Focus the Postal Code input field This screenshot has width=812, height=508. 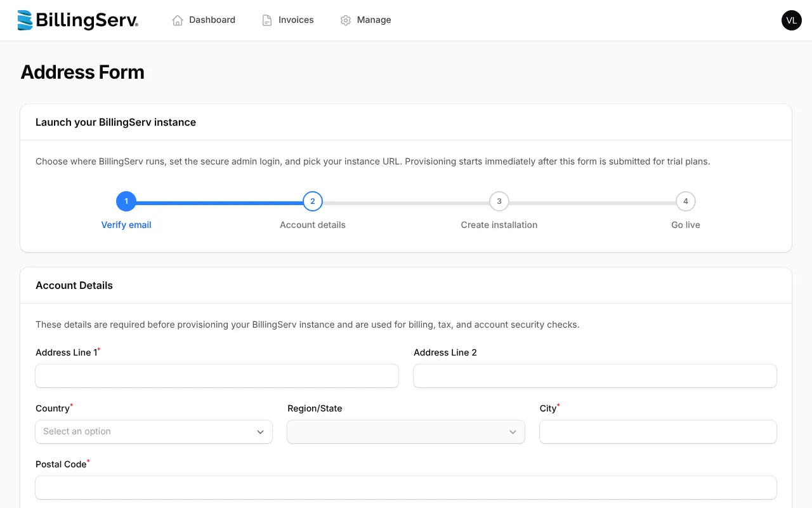(406, 488)
